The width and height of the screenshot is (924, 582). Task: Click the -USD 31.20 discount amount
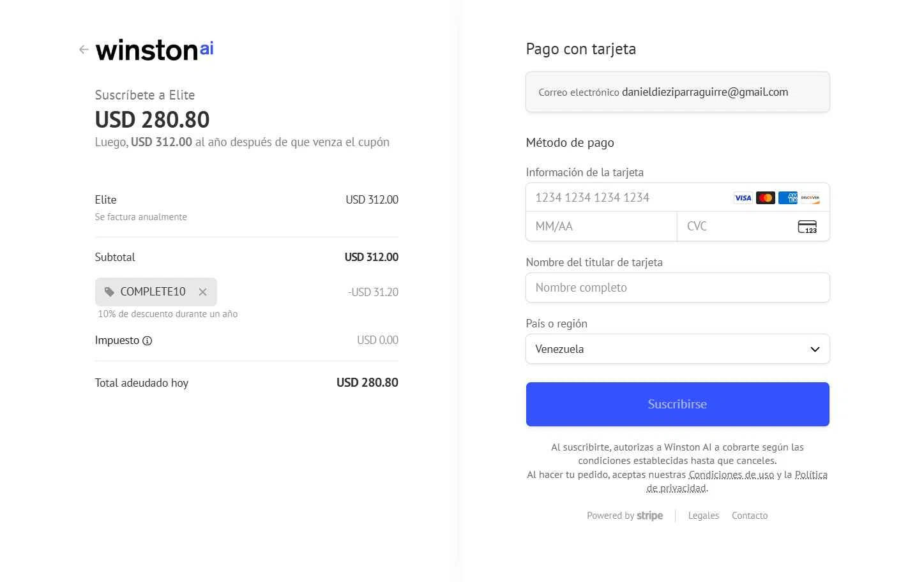pyautogui.click(x=373, y=292)
